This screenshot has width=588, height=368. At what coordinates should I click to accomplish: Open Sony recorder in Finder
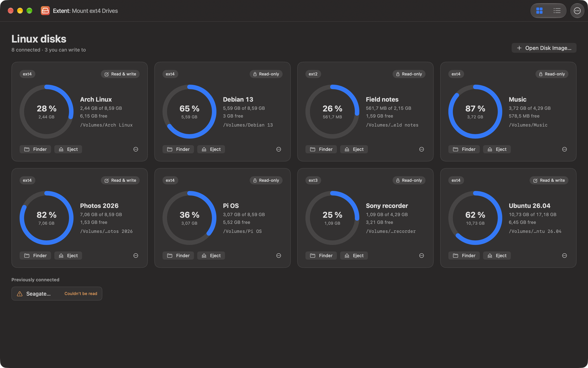coord(321,255)
